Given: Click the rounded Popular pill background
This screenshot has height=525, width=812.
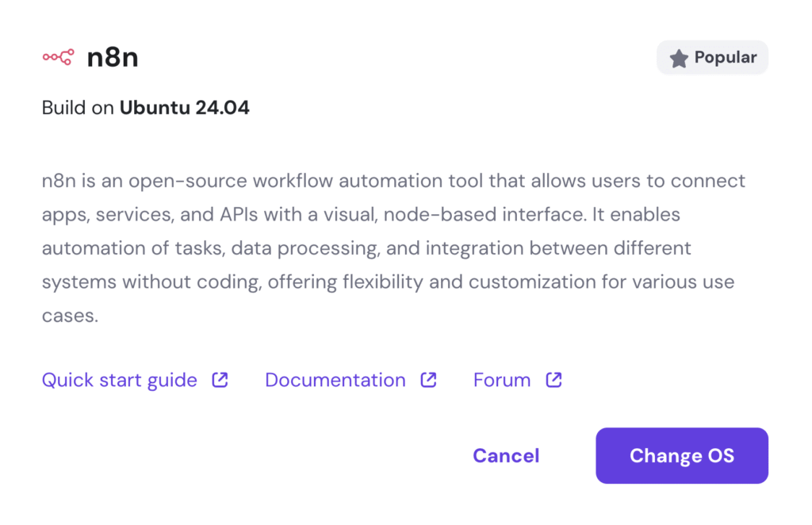Looking at the screenshot, I should click(x=712, y=57).
